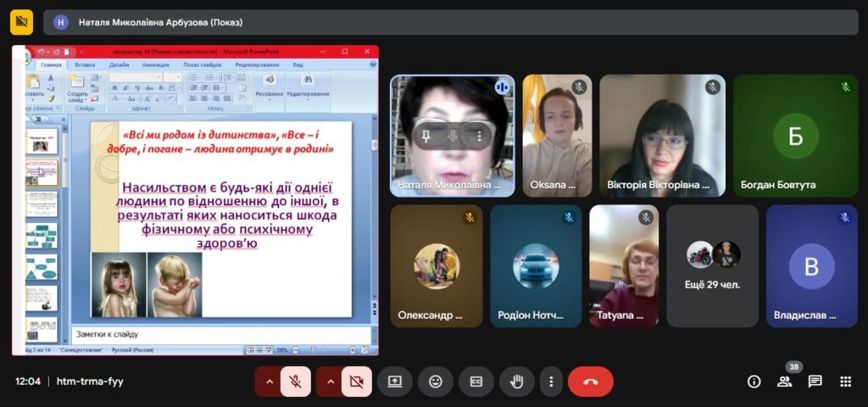Switch to the Дизайн ribbon tab
Screen dimensions: 868x407
coord(119,64)
